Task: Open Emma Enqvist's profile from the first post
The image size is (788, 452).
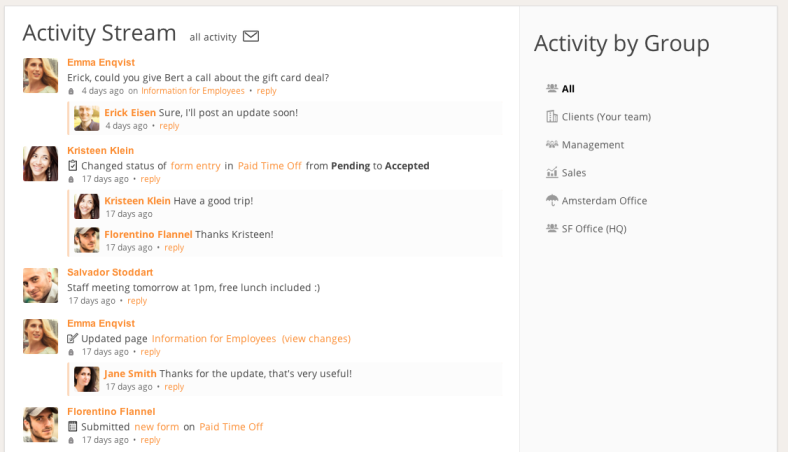Action: point(101,62)
